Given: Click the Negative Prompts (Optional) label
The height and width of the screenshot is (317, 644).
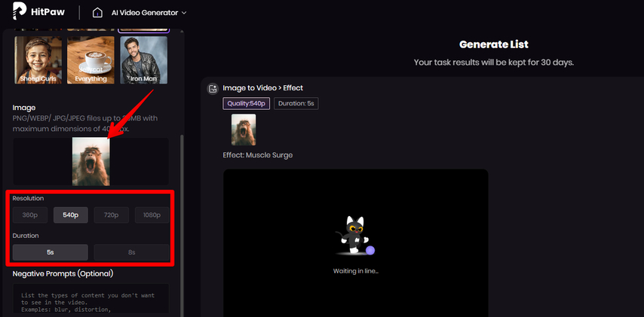Looking at the screenshot, I should (x=63, y=273).
